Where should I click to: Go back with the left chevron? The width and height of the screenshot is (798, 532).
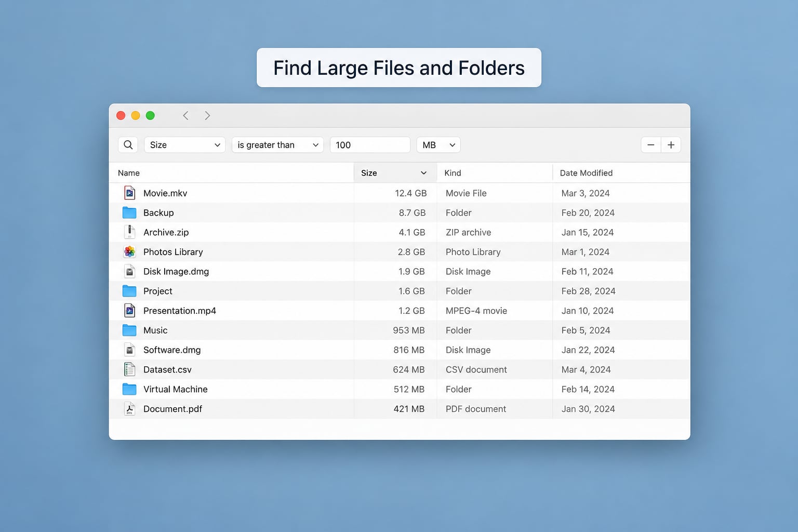pos(185,115)
